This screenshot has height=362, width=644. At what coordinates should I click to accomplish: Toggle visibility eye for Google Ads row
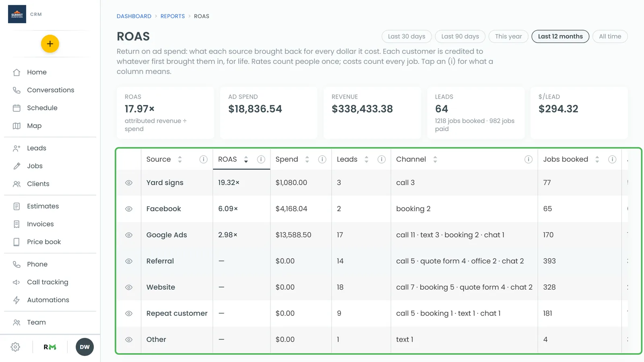129,235
